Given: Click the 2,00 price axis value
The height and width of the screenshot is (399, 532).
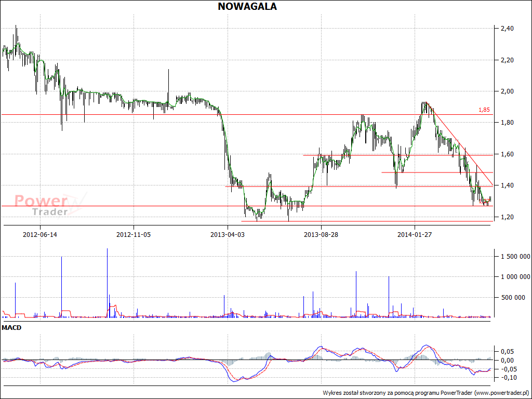Looking at the screenshot, I should 507,91.
